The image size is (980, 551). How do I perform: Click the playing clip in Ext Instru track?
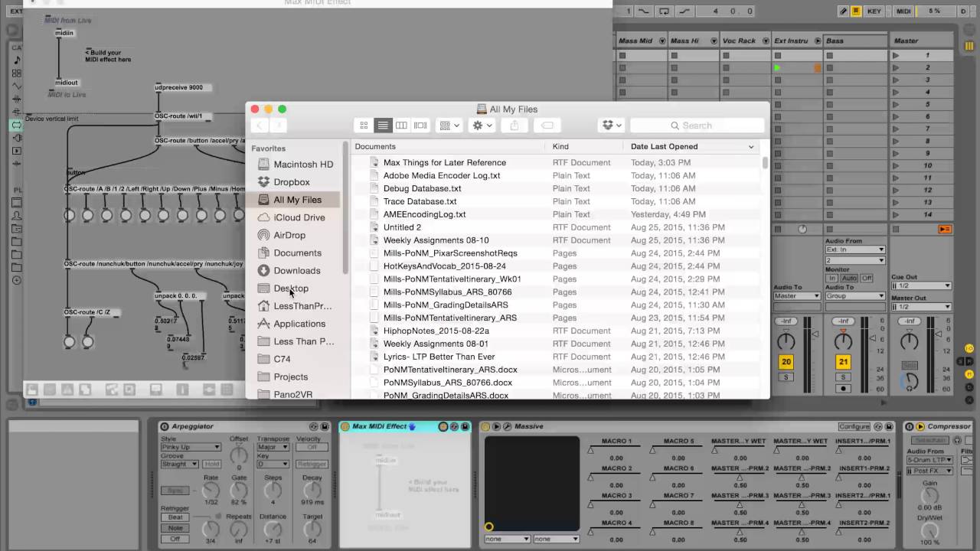777,67
